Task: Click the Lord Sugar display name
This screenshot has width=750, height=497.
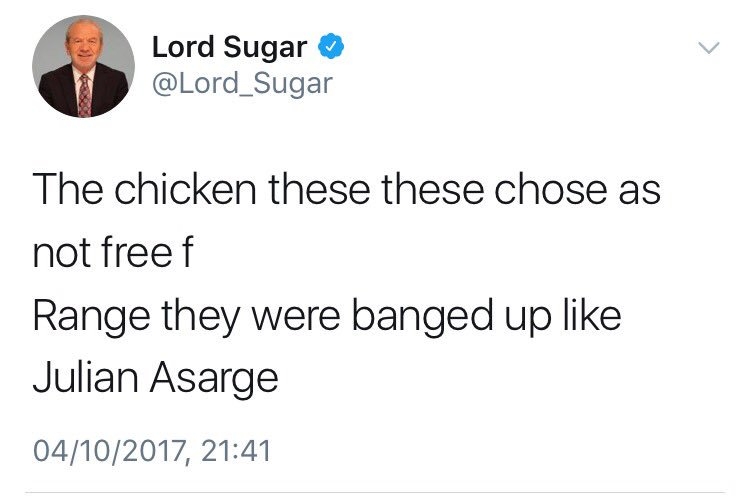Action: click(230, 47)
